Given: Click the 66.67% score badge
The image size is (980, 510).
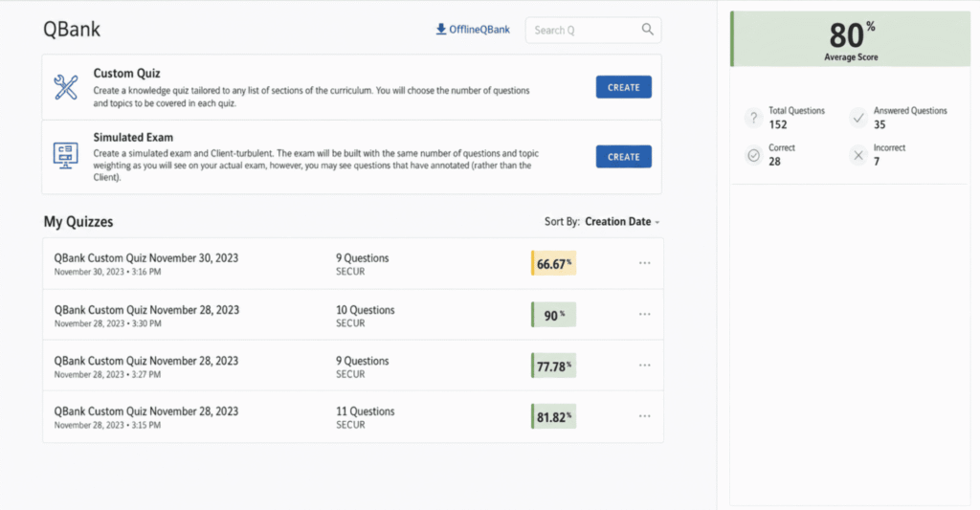Looking at the screenshot, I should [x=554, y=263].
